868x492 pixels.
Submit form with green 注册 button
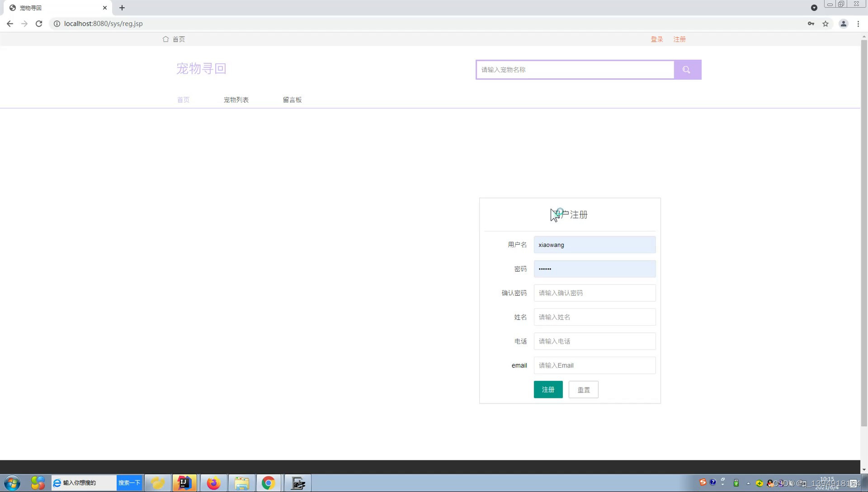[x=548, y=389]
